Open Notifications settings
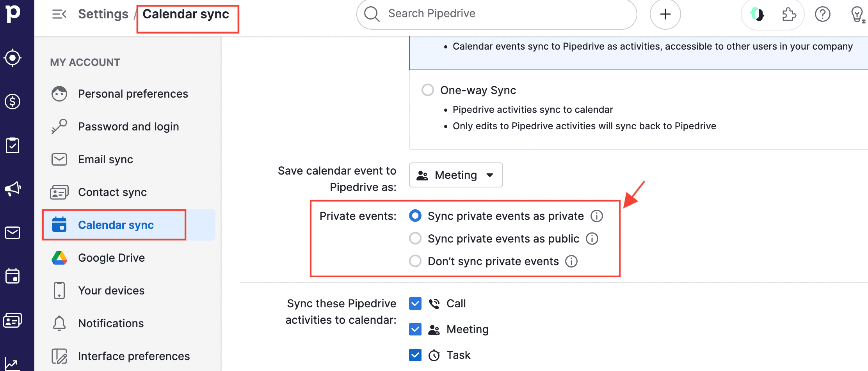The height and width of the screenshot is (371, 868). click(x=111, y=323)
